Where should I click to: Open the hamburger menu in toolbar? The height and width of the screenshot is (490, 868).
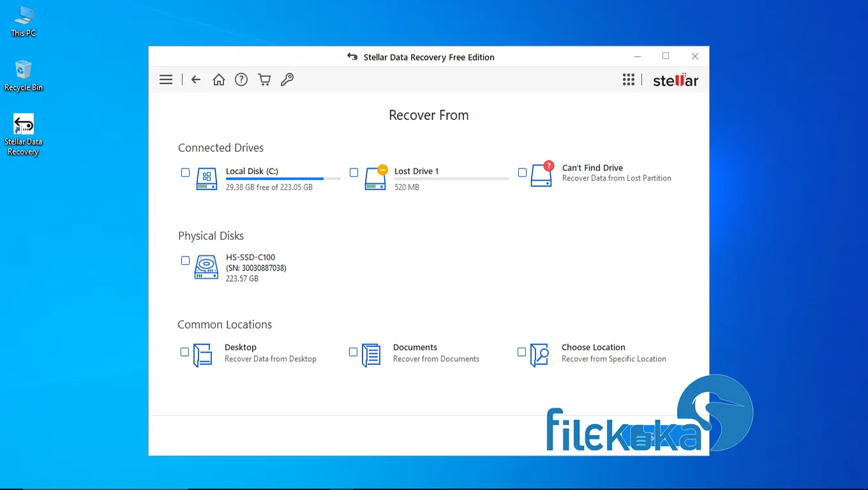click(166, 80)
